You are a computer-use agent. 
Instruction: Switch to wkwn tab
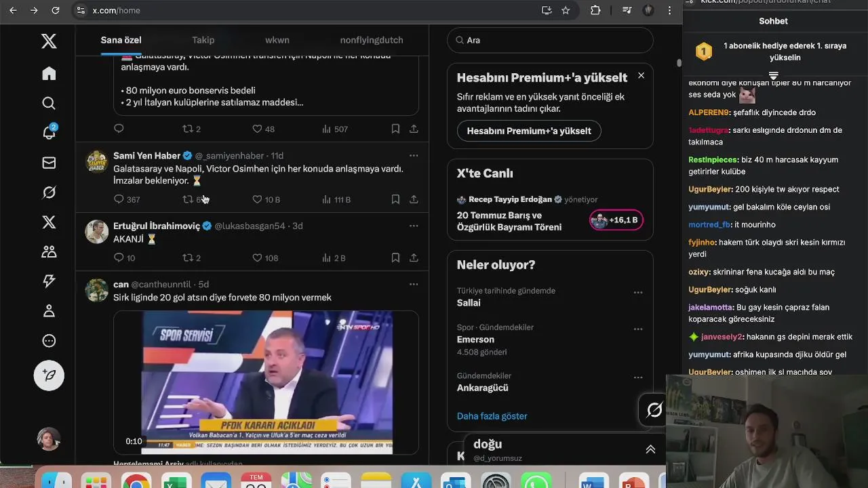click(277, 40)
